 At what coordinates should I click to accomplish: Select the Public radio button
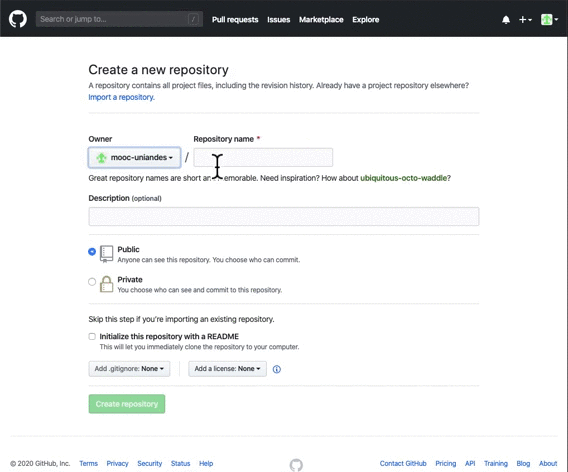(92, 251)
